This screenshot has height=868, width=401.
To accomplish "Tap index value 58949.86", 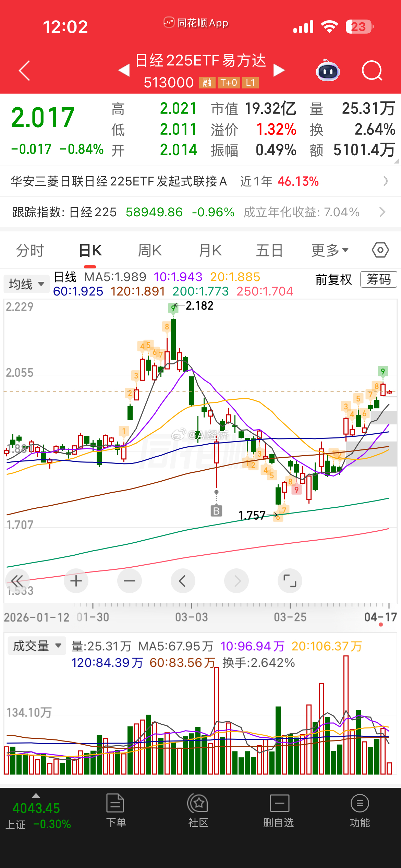I will pos(154,212).
